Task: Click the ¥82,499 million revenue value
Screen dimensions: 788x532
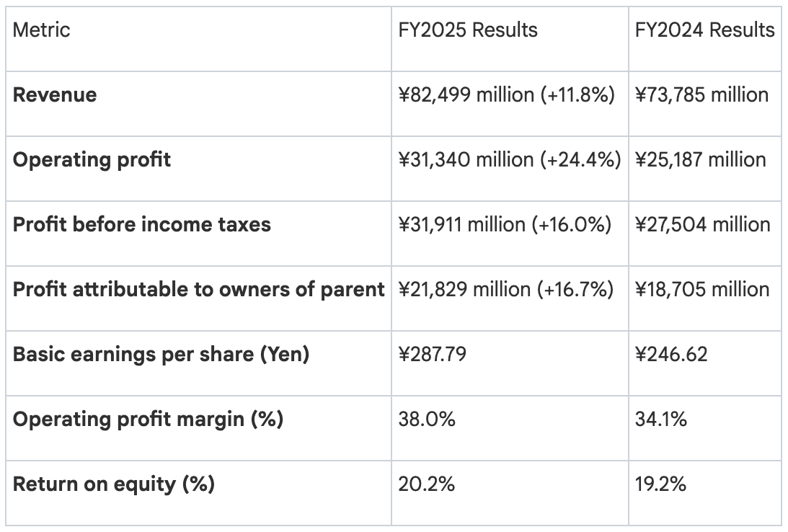Action: 506,95
